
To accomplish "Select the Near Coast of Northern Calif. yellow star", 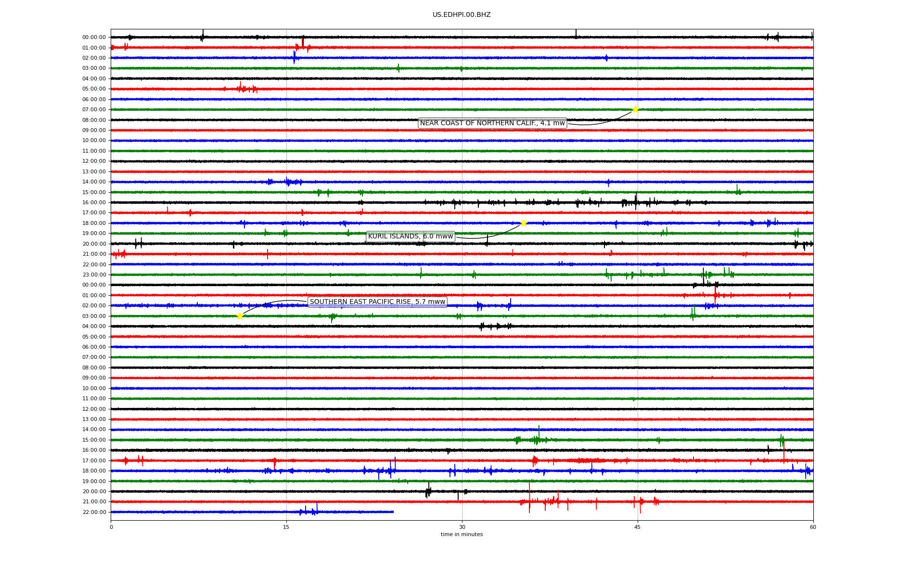I will pyautogui.click(x=635, y=109).
